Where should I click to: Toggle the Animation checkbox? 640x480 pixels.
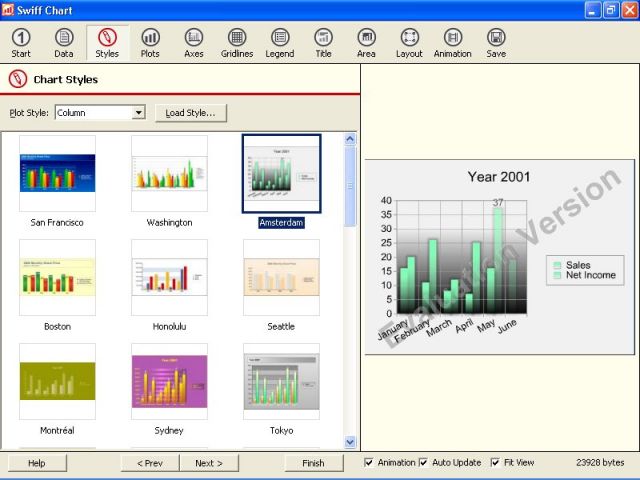pos(370,463)
